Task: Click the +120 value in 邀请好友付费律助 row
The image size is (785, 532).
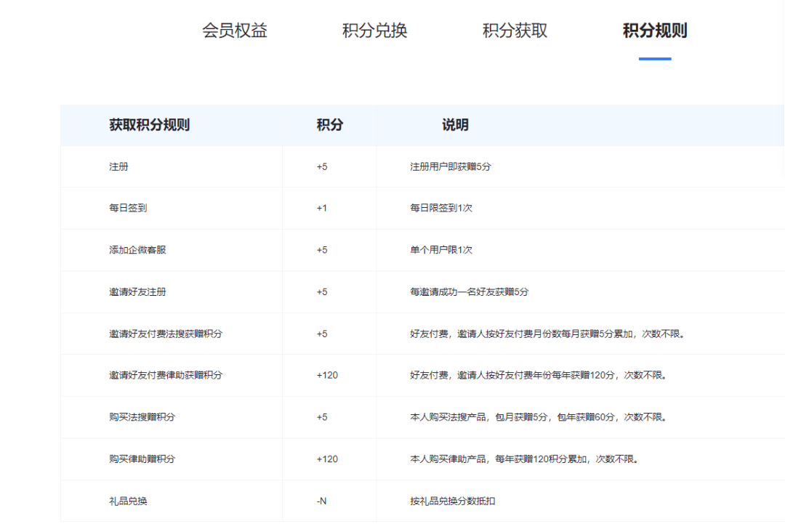Action: (x=327, y=375)
